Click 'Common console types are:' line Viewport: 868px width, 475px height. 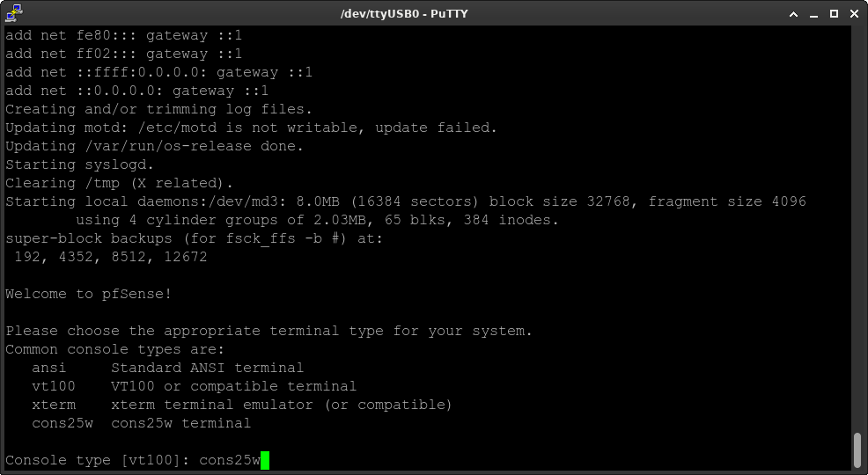tap(114, 349)
